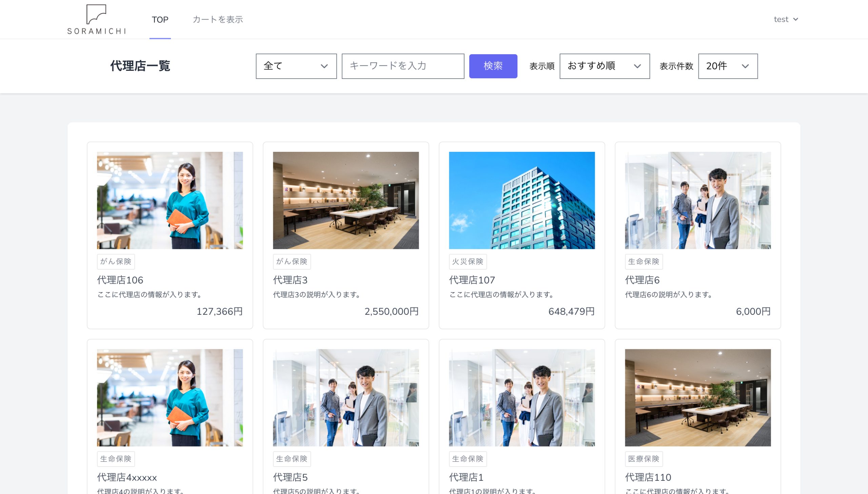
Task: Open the おすすめ順 sort dropdown
Action: click(604, 66)
